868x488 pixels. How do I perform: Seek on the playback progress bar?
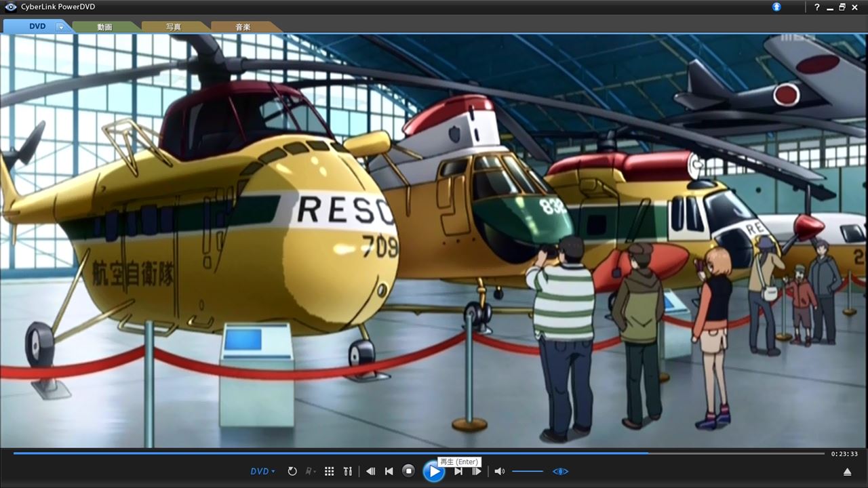418,453
